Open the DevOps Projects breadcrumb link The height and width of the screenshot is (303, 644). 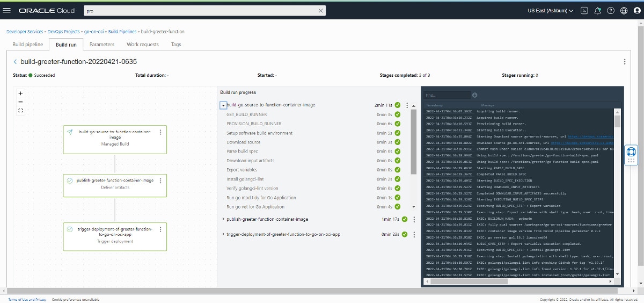point(64,32)
